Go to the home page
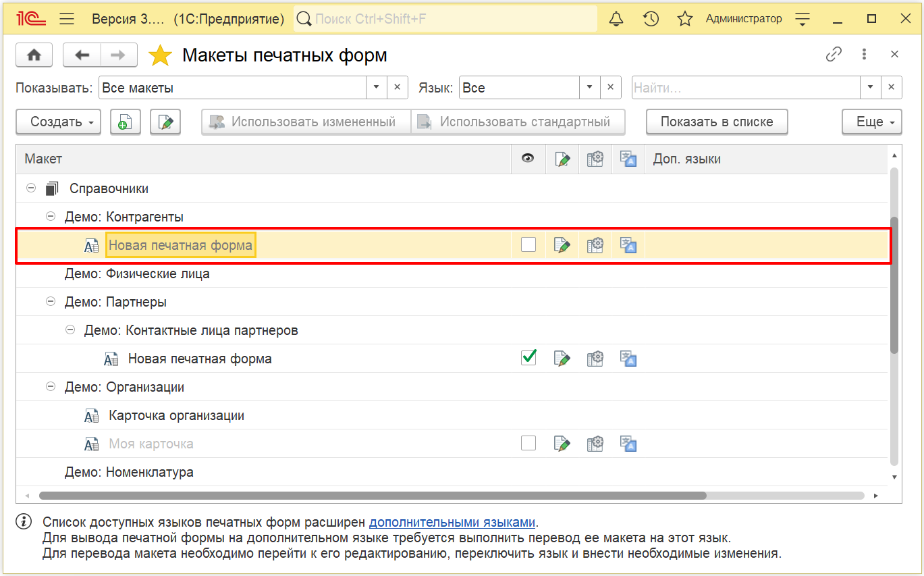 tap(34, 55)
